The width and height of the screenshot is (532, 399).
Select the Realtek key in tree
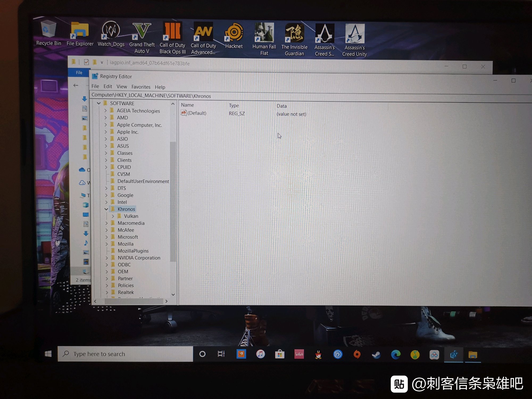coord(126,292)
